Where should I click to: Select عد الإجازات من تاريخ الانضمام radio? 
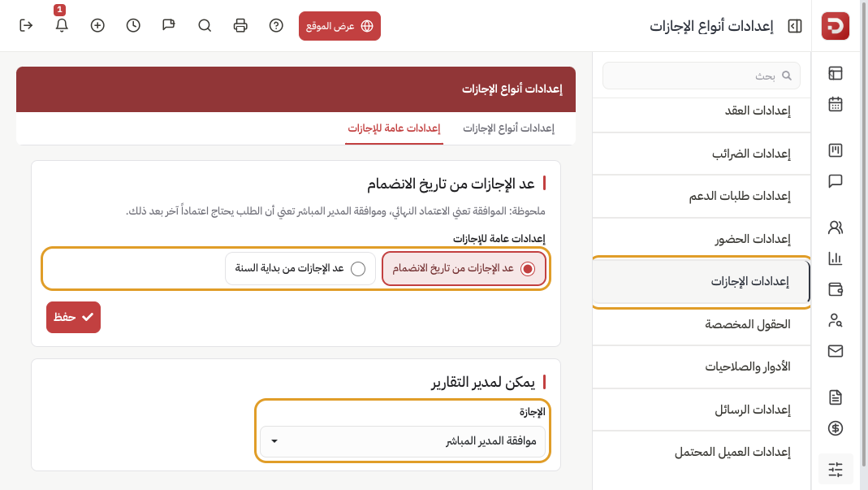[x=464, y=269]
